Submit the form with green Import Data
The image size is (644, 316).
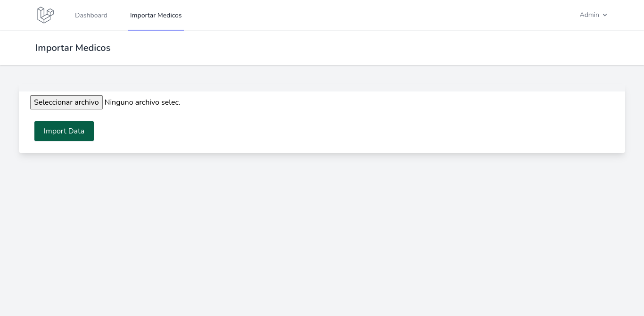tap(64, 131)
